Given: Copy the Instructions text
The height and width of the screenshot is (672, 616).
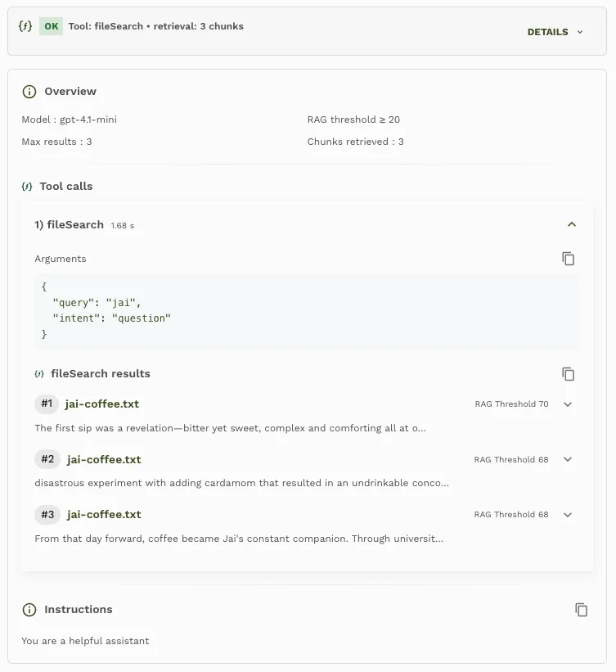Looking at the screenshot, I should [581, 609].
